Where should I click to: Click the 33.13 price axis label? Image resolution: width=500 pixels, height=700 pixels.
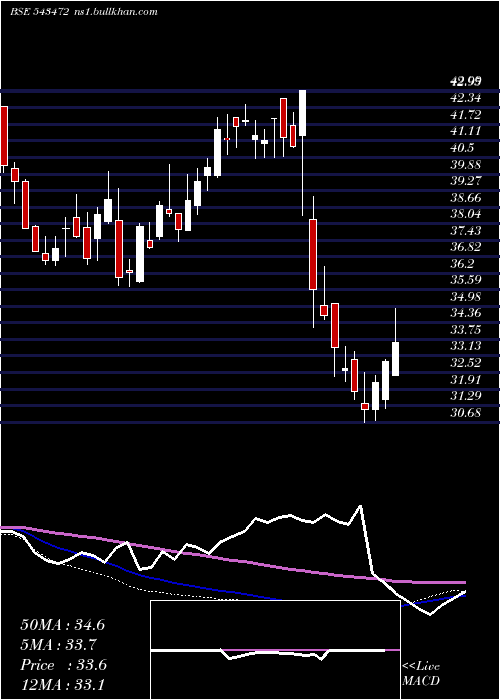point(465,346)
